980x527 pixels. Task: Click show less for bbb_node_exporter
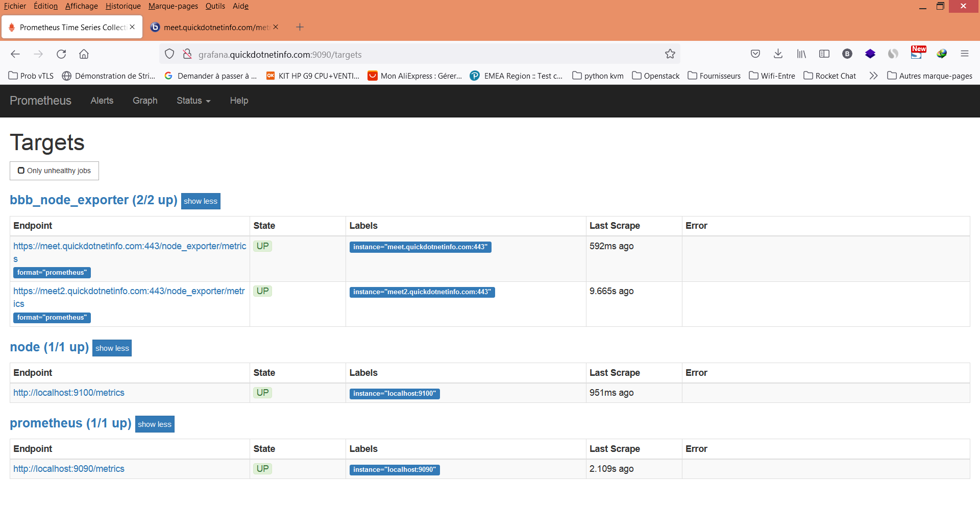pyautogui.click(x=200, y=201)
